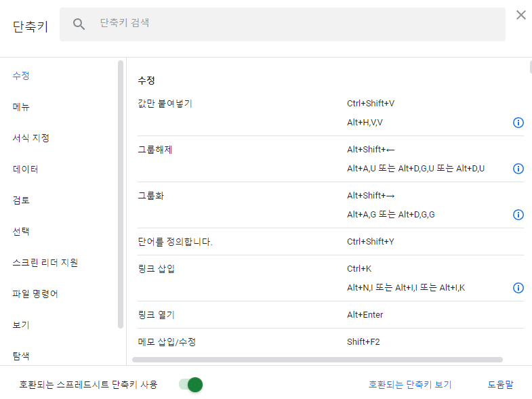The height and width of the screenshot is (399, 532).
Task: Click the Alt+Shift+← shortcut text
Action: 371,150
